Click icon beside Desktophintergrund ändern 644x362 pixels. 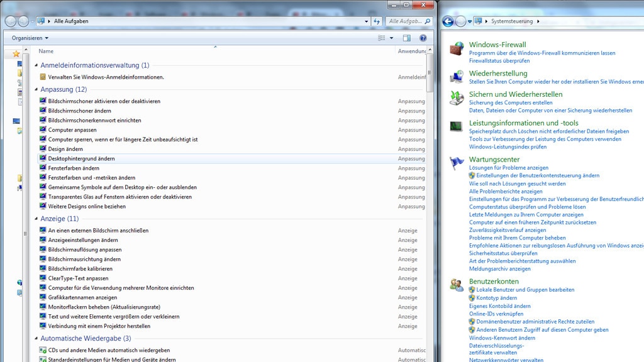[x=43, y=158]
